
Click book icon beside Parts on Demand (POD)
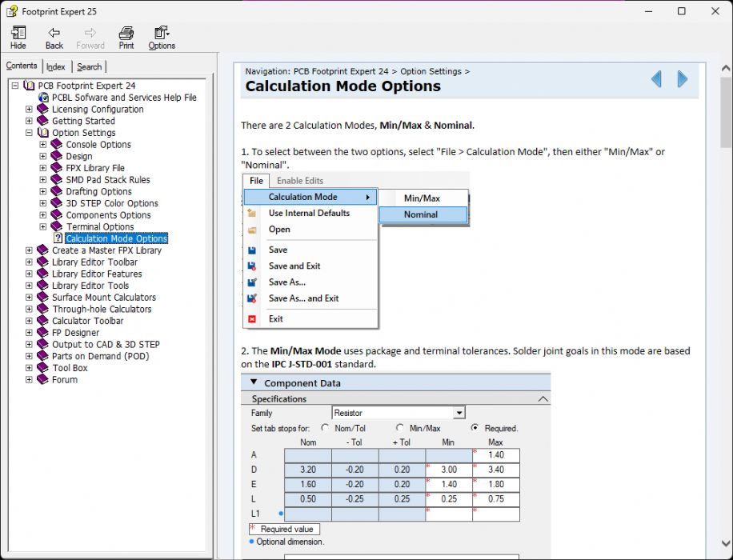click(x=42, y=356)
